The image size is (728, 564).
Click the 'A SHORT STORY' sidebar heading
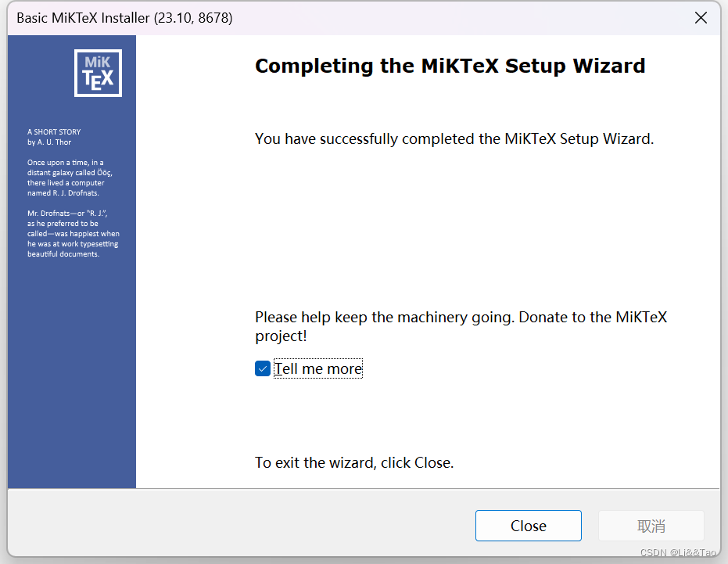point(54,132)
